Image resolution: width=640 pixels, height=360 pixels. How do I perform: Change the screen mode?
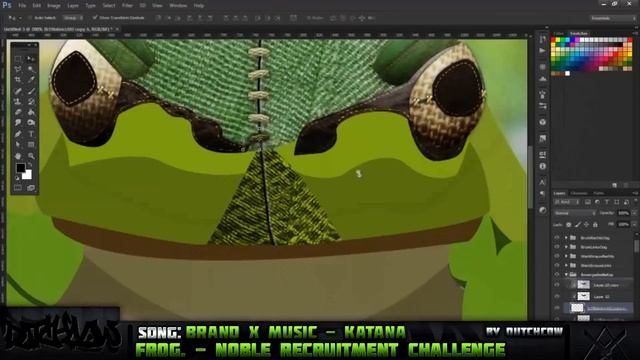click(x=31, y=188)
